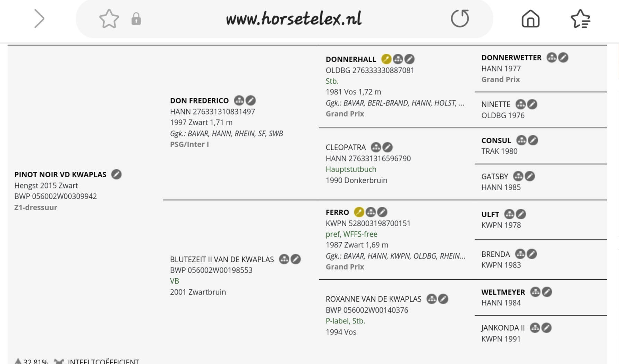Navigate forward with the arrow chevron
This screenshot has height=364, width=619.
coord(39,18)
